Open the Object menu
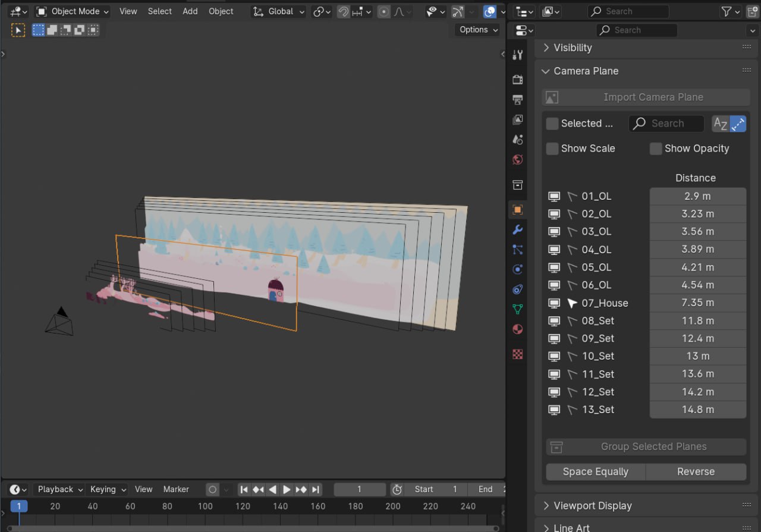The height and width of the screenshot is (532, 761). (x=221, y=11)
